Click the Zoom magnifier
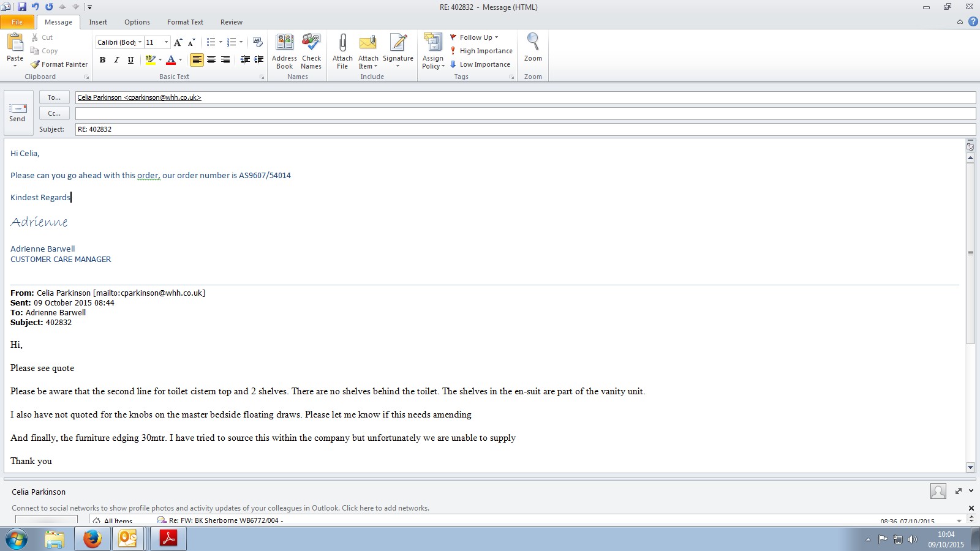The image size is (980, 551). click(533, 48)
